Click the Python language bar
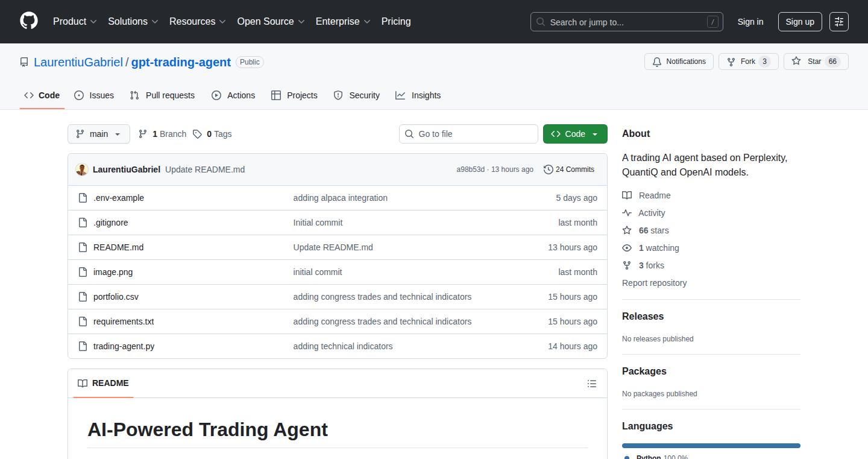The height and width of the screenshot is (459, 868). [711, 446]
